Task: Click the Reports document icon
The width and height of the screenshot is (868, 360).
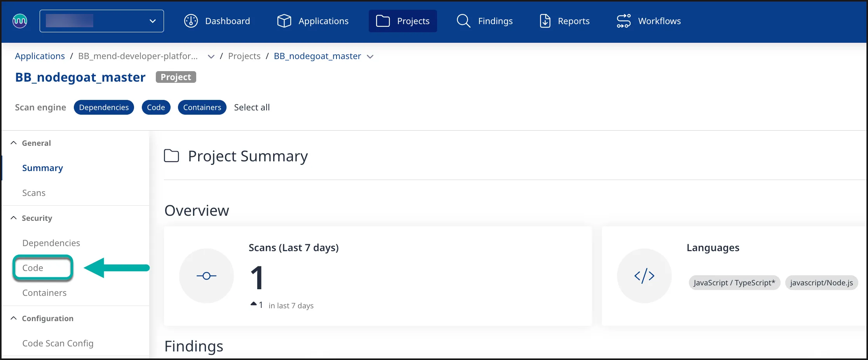Action: tap(545, 21)
